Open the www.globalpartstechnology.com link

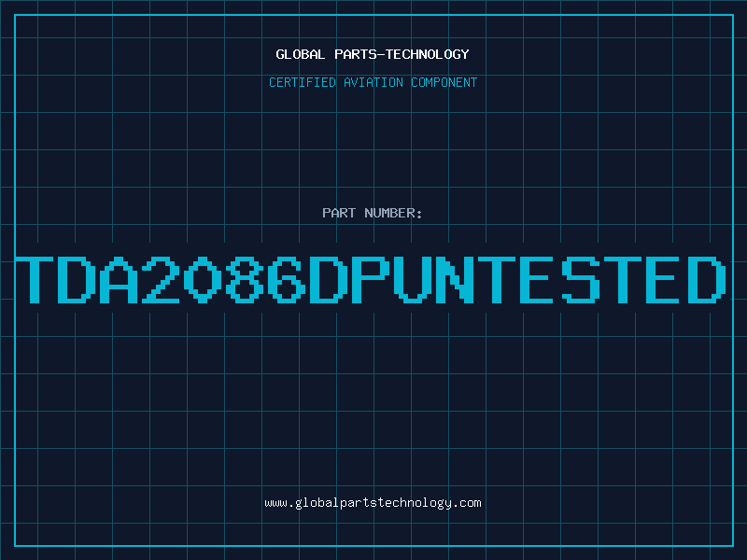(373, 503)
